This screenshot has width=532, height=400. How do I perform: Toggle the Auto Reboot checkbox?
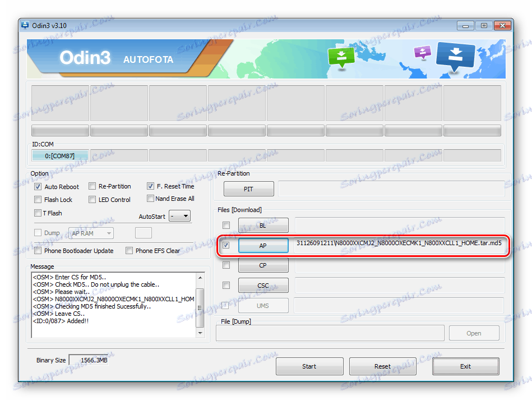[38, 187]
